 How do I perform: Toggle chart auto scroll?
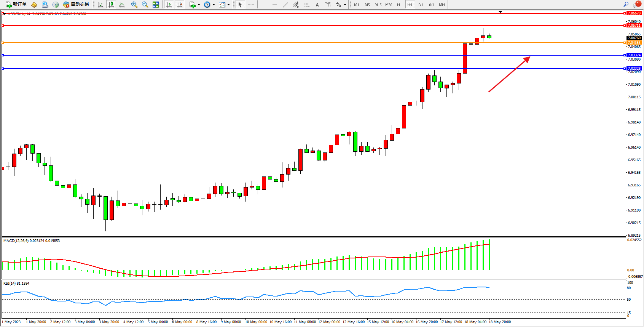tap(169, 5)
